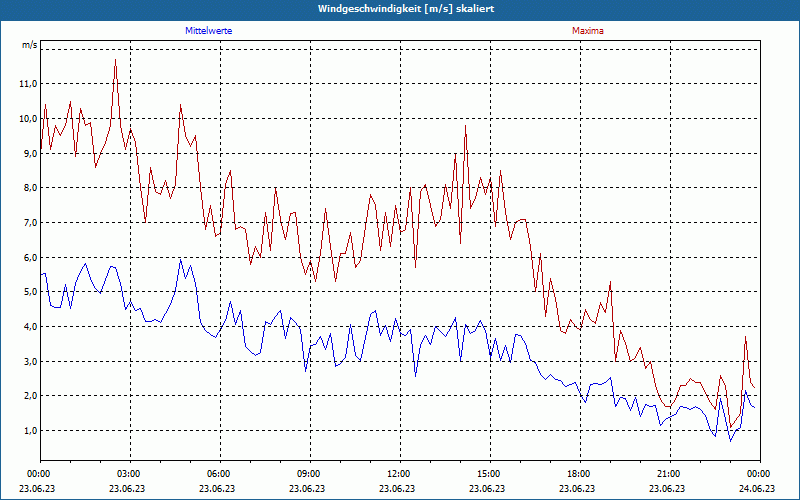Click the '24.06.23' date label
Image resolution: width=800 pixels, height=500 pixels.
pyautogui.click(x=757, y=488)
